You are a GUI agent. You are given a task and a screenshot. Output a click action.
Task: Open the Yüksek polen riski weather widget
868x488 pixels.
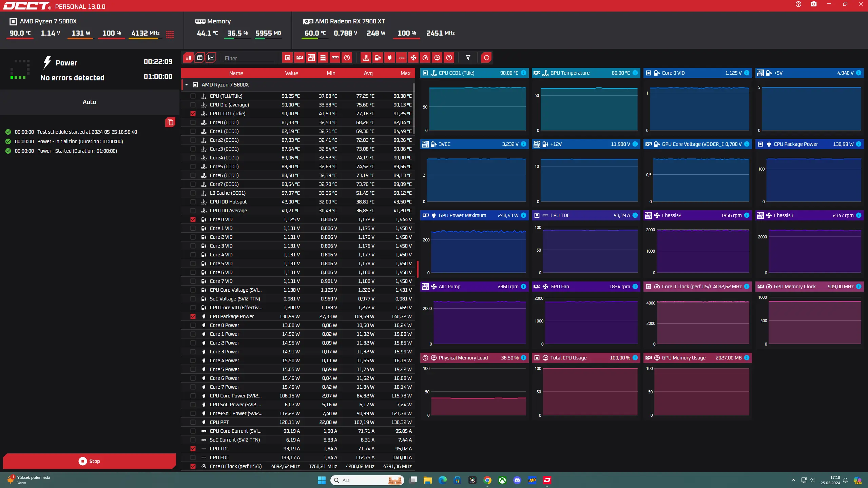click(28, 480)
